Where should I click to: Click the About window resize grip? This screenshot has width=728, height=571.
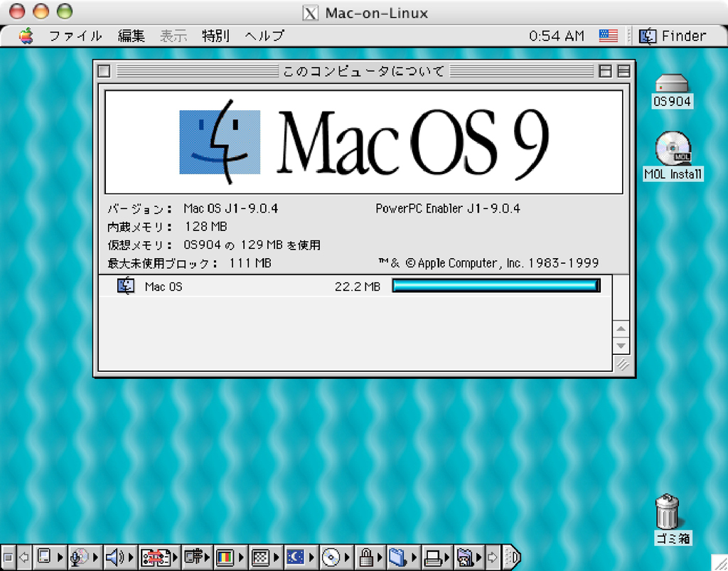[623, 364]
